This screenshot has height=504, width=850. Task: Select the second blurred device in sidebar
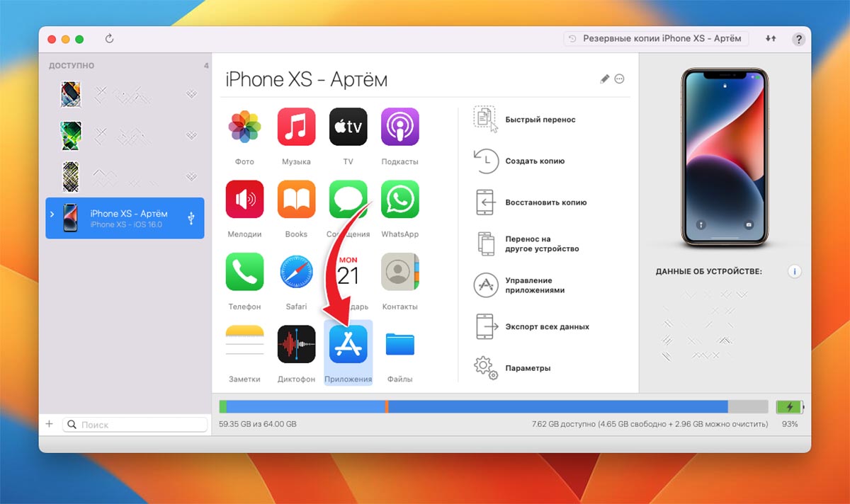tap(125, 135)
